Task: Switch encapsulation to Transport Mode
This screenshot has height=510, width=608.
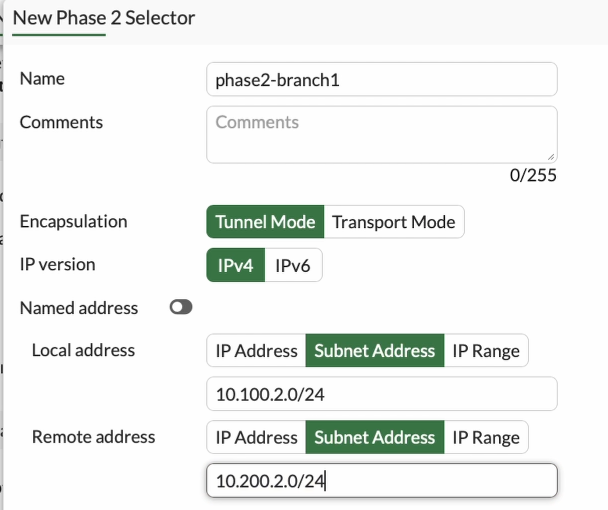Action: click(x=393, y=222)
